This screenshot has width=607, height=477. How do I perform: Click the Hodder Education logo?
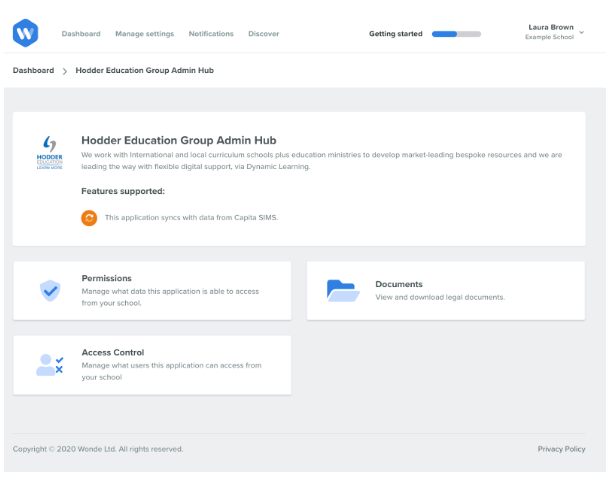49,155
